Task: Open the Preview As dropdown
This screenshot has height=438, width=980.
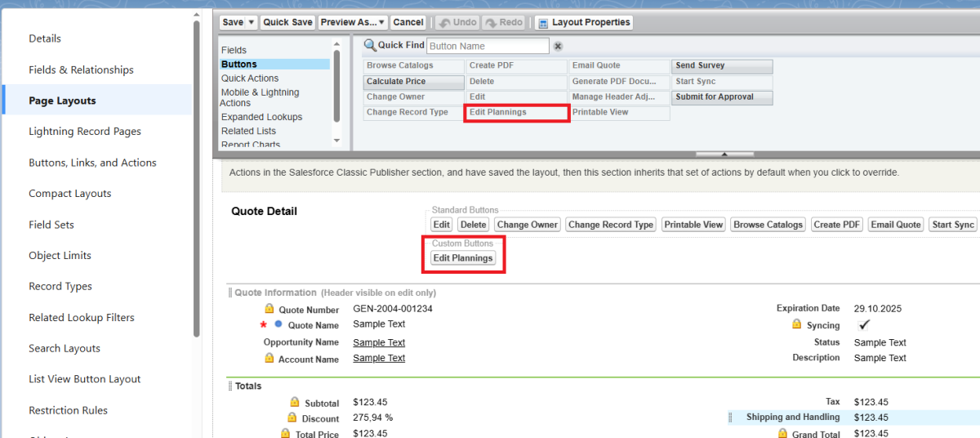Action: tap(353, 23)
